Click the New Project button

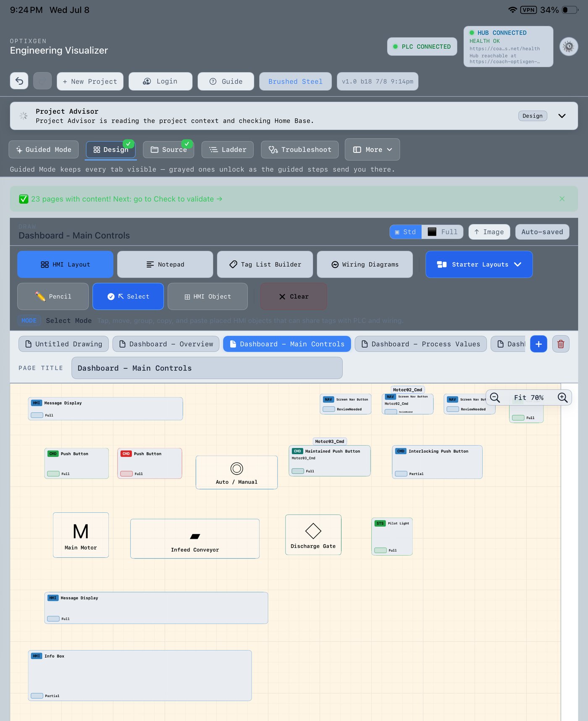90,81
